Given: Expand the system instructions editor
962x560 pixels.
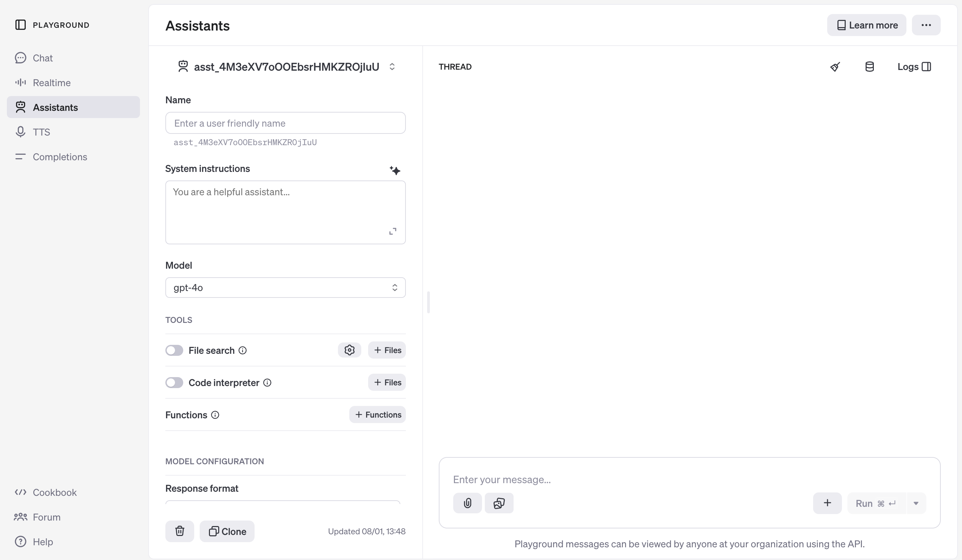Looking at the screenshot, I should 392,231.
